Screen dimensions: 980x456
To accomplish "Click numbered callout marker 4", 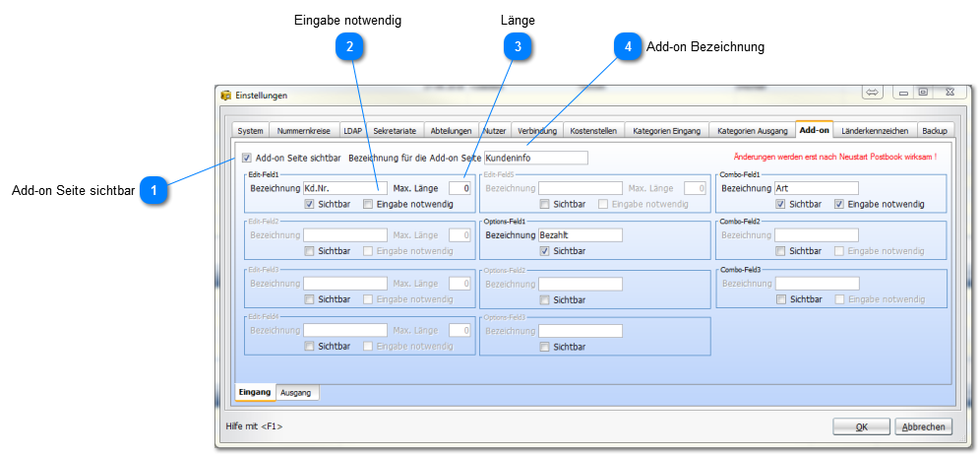I will [x=627, y=45].
